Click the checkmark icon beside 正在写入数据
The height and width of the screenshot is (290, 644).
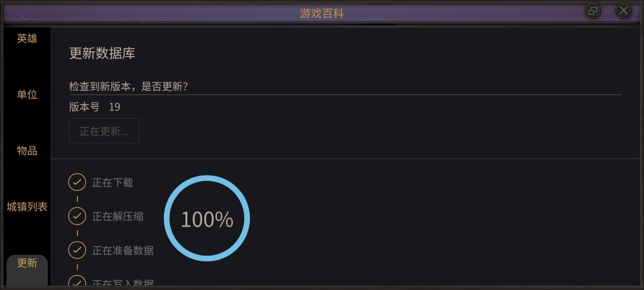click(77, 283)
